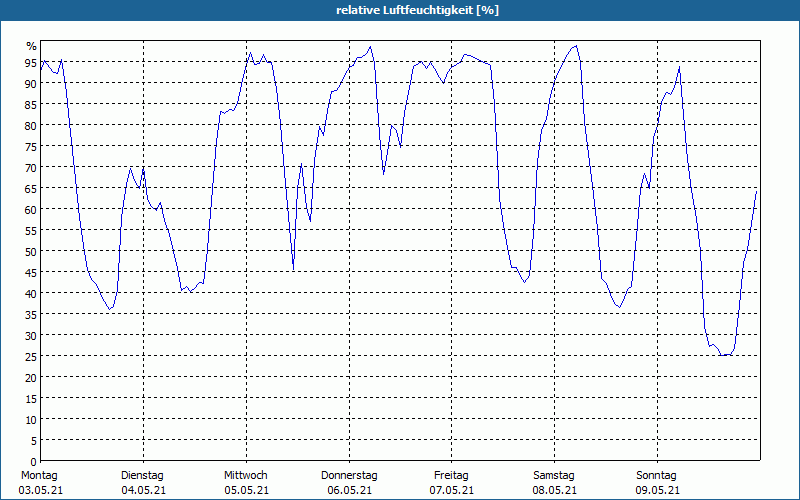Click the y-axis value '0'
The height and width of the screenshot is (500, 800).
(x=34, y=462)
